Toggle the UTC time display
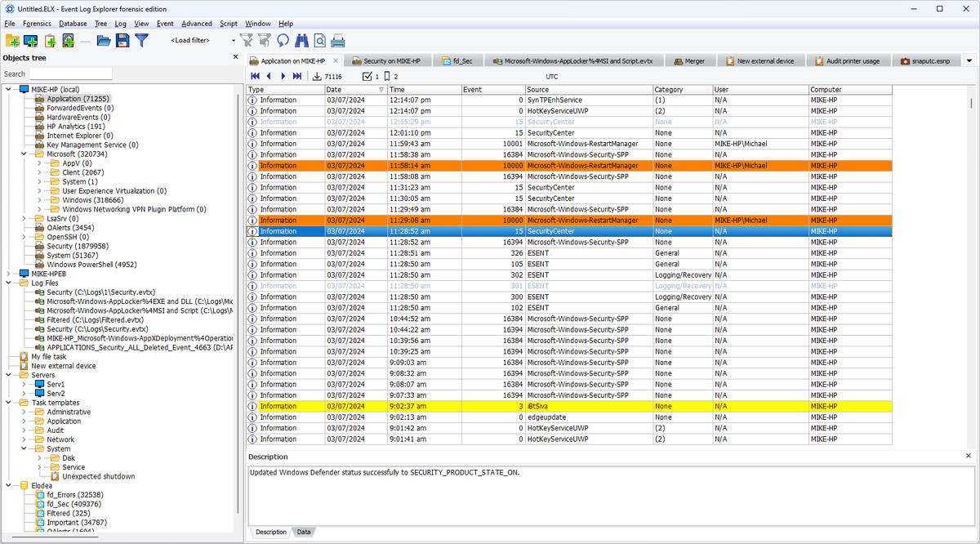980x544 pixels. coord(553,76)
